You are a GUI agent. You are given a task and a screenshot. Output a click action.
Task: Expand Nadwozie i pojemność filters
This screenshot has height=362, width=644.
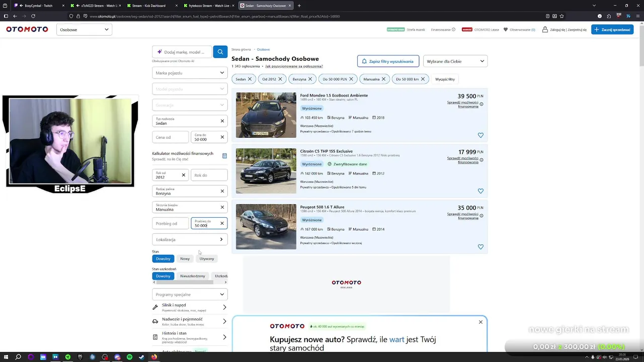pos(190,321)
